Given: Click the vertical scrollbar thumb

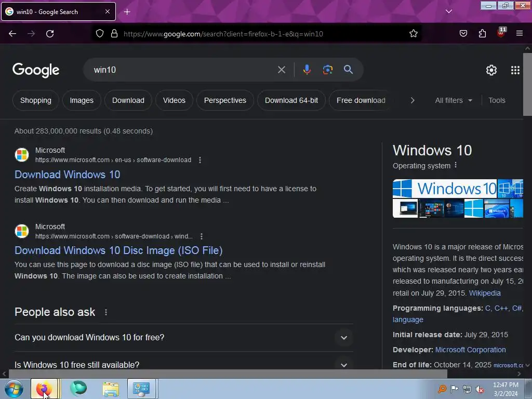Looking at the screenshot, I should (527, 84).
